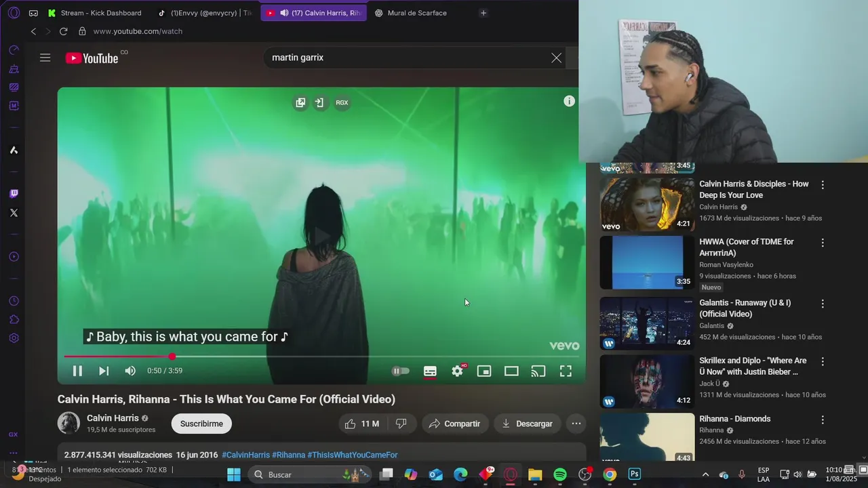Dislike the video

pyautogui.click(x=401, y=424)
